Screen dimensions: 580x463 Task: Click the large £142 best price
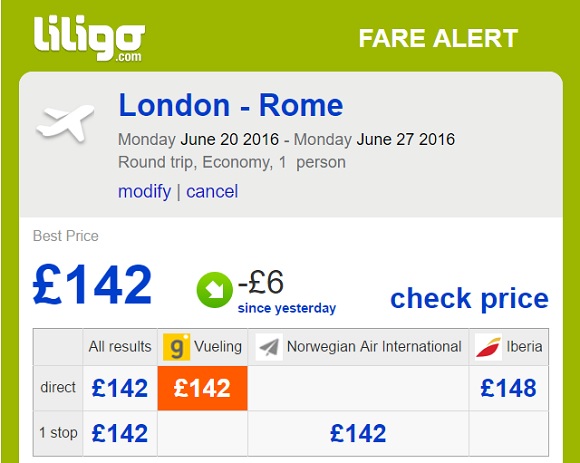92,284
